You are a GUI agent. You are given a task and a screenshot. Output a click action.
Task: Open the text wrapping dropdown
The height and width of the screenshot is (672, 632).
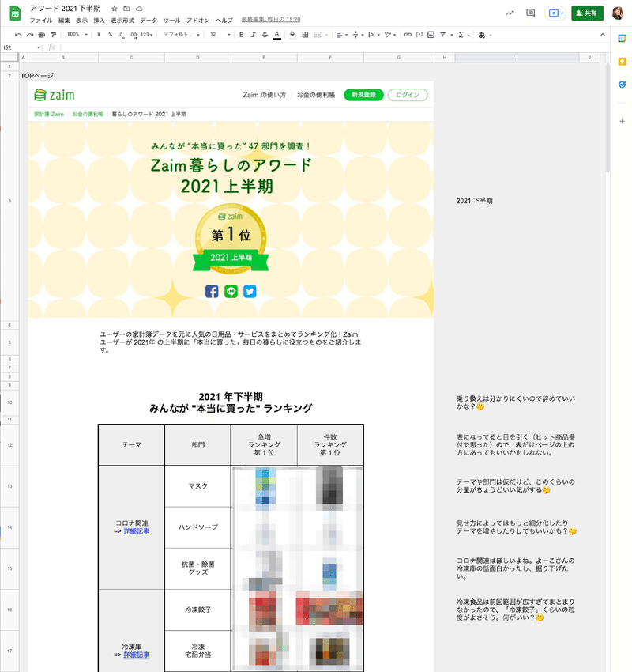tap(374, 35)
